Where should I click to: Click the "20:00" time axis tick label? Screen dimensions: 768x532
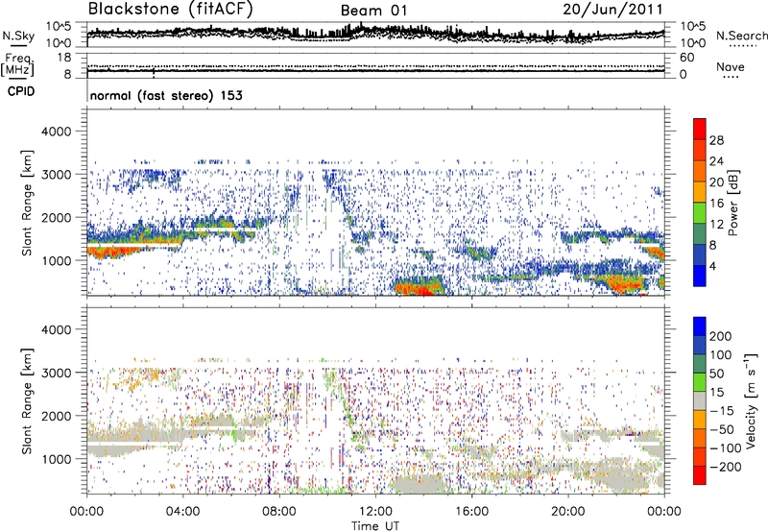[x=568, y=512]
